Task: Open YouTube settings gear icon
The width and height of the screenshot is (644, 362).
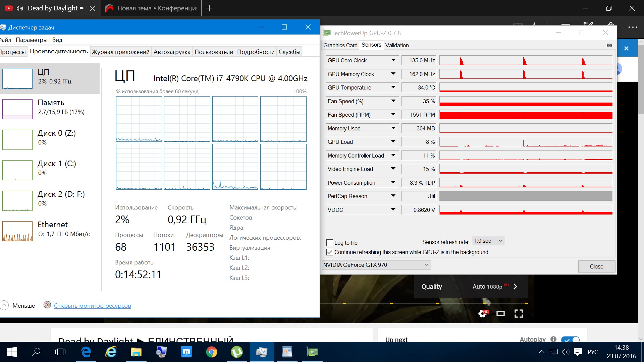Action: [483, 314]
